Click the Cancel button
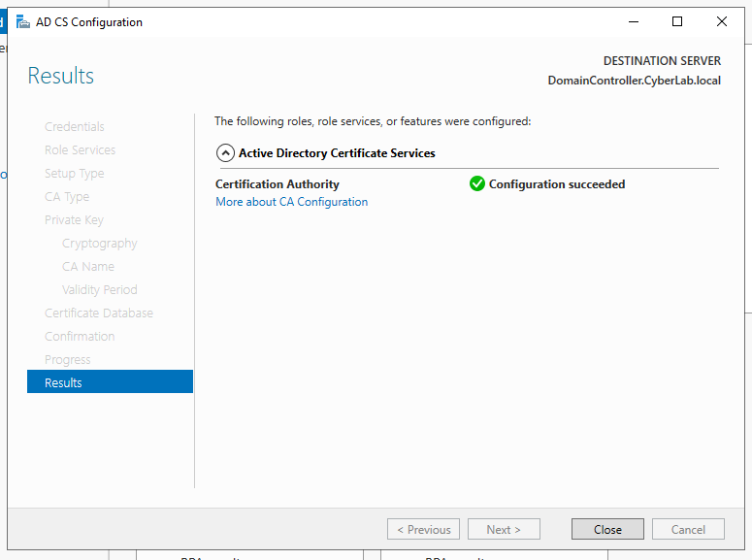 (688, 529)
